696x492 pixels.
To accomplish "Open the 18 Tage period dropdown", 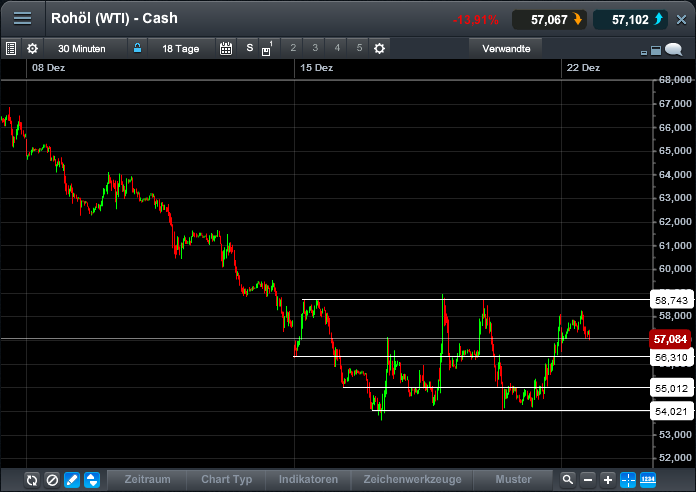I will tap(181, 48).
